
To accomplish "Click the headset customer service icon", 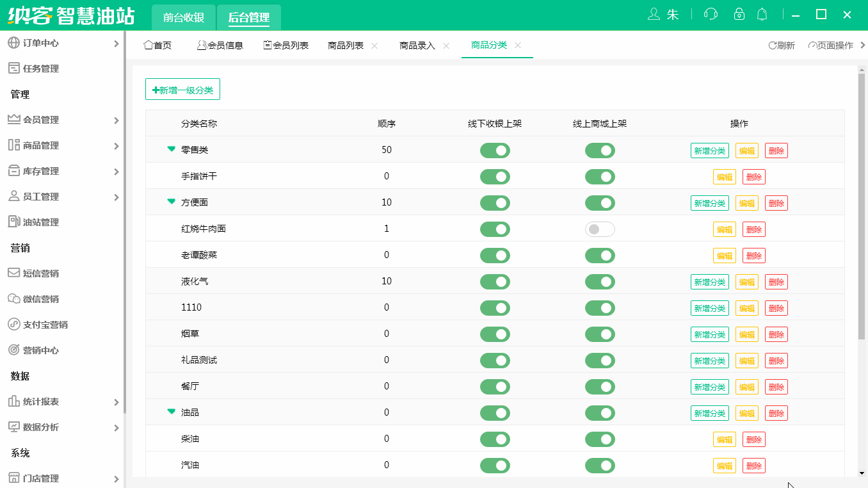I will (x=711, y=13).
